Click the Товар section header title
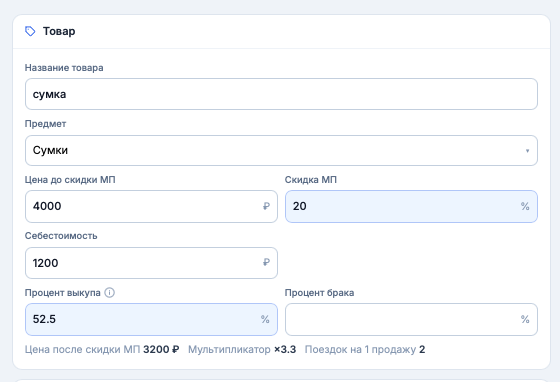 [59, 31]
